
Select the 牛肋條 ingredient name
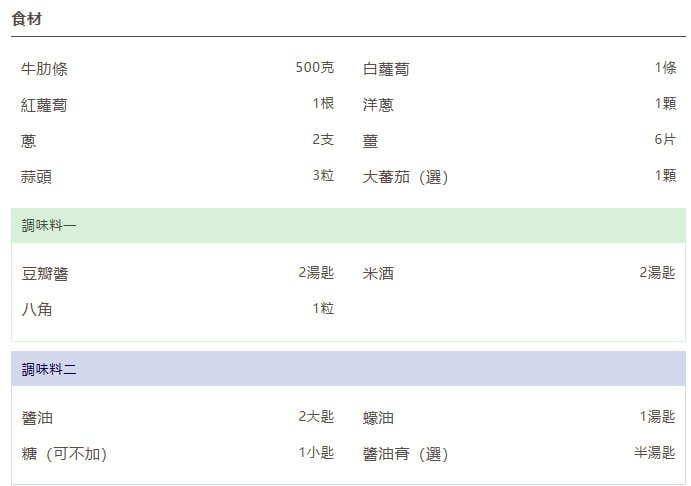44,69
